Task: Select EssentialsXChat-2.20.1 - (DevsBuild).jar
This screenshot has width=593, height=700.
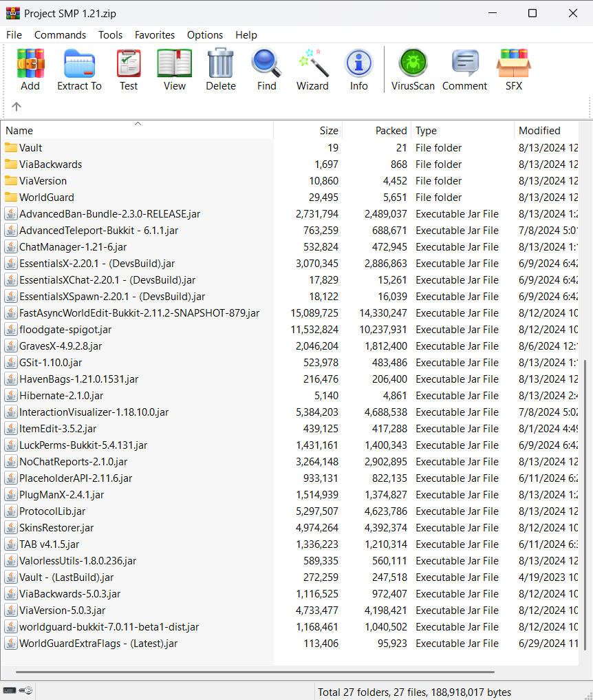Action: click(107, 280)
